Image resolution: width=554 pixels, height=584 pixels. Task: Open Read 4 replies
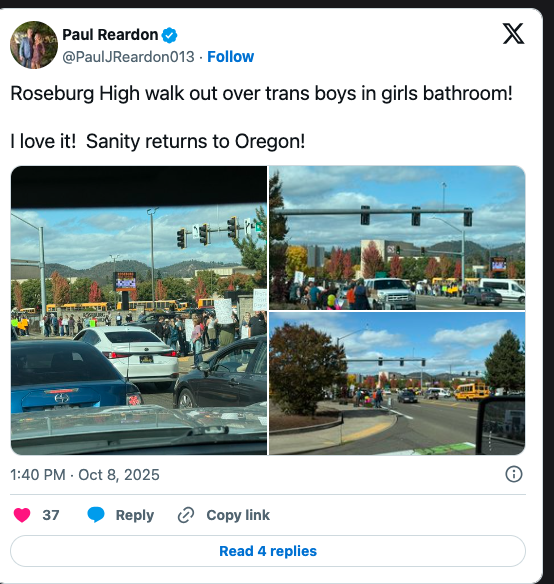pyautogui.click(x=268, y=551)
